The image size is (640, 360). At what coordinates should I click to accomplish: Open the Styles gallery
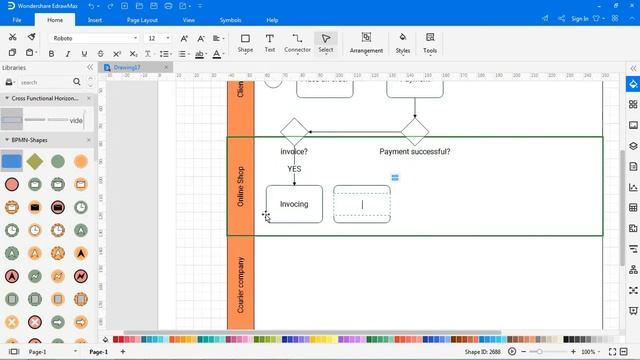click(x=402, y=43)
